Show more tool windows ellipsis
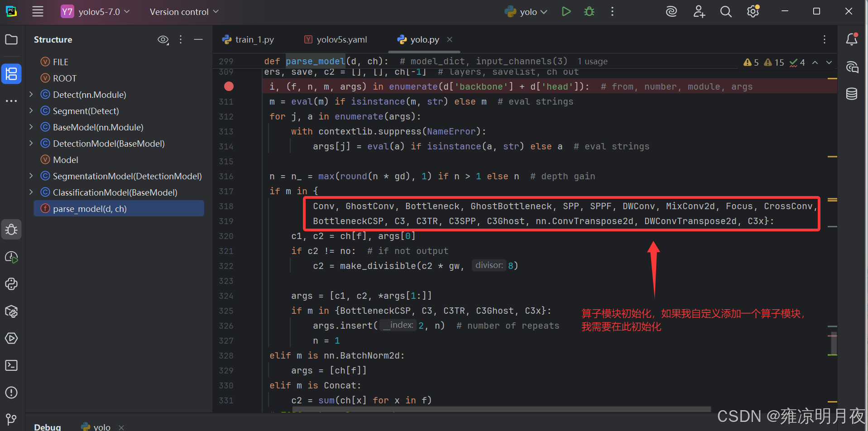 11,101
